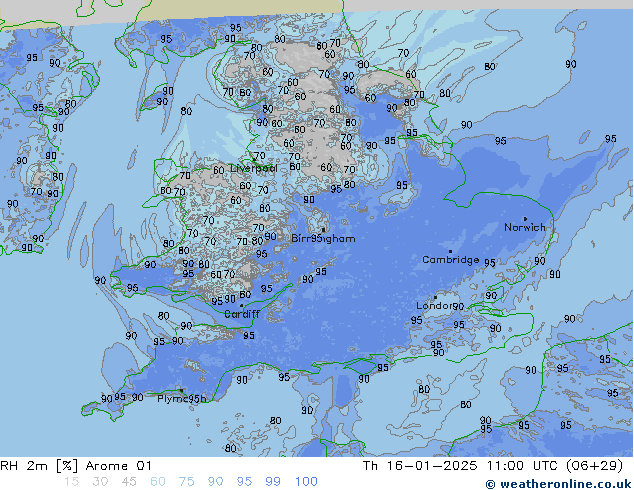Open the weatheronline.co.uk link
The image size is (634, 490).
tap(558, 484)
